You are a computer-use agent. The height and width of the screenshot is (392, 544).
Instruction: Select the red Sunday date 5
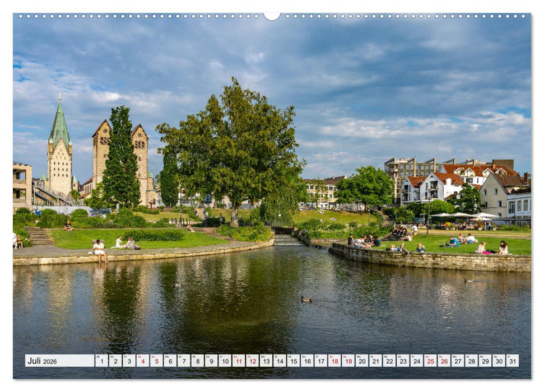(156, 361)
